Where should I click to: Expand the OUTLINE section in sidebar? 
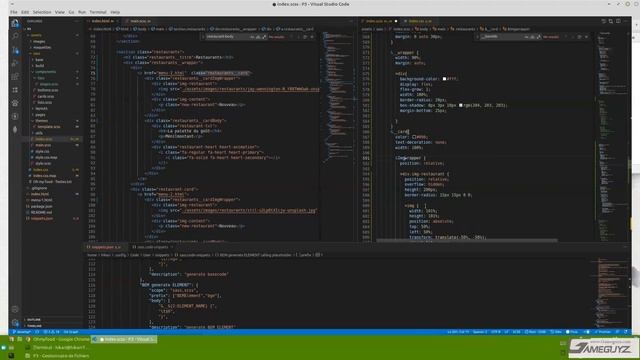click(x=33, y=320)
